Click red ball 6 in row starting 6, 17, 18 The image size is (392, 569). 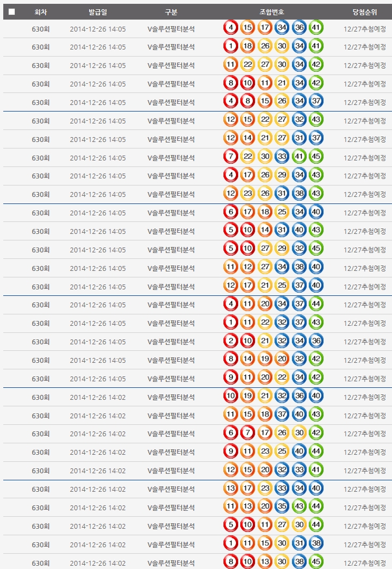coord(231,212)
